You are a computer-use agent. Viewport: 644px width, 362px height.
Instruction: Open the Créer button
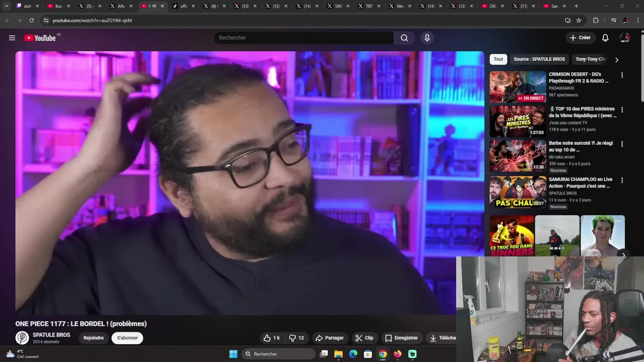580,38
